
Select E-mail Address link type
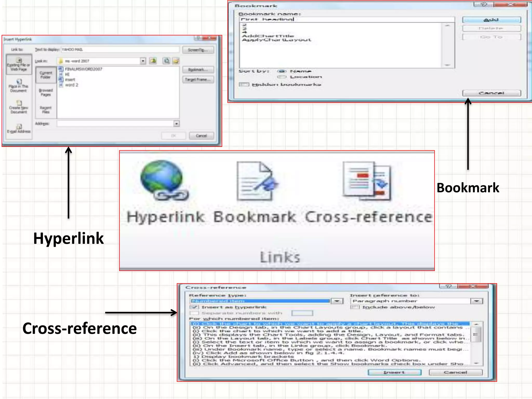pos(19,129)
